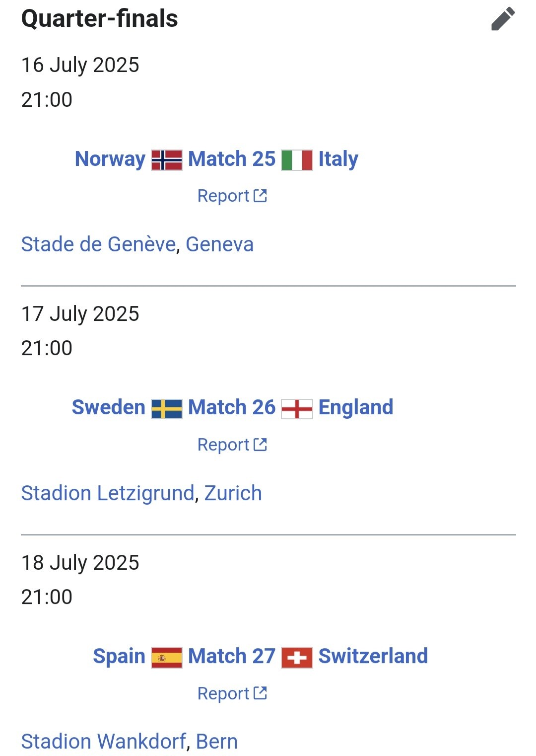This screenshot has height=756, width=536.
Task: Open the Sweden team link
Action: [x=108, y=407]
